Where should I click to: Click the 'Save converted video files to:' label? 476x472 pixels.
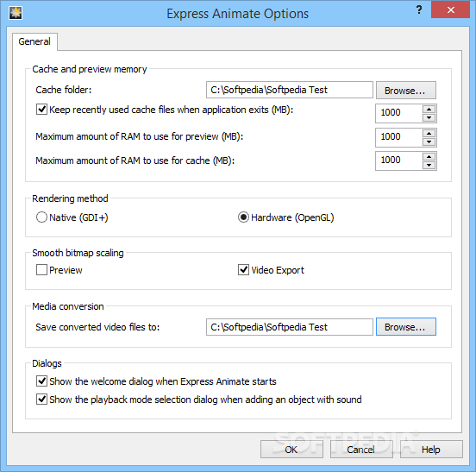pyautogui.click(x=97, y=327)
